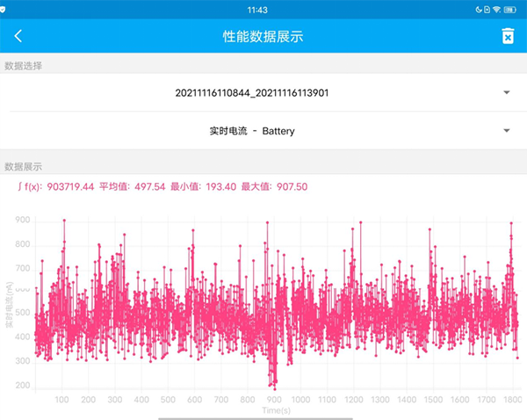Tap the do-not-disturb moon icon

(x=480, y=9)
